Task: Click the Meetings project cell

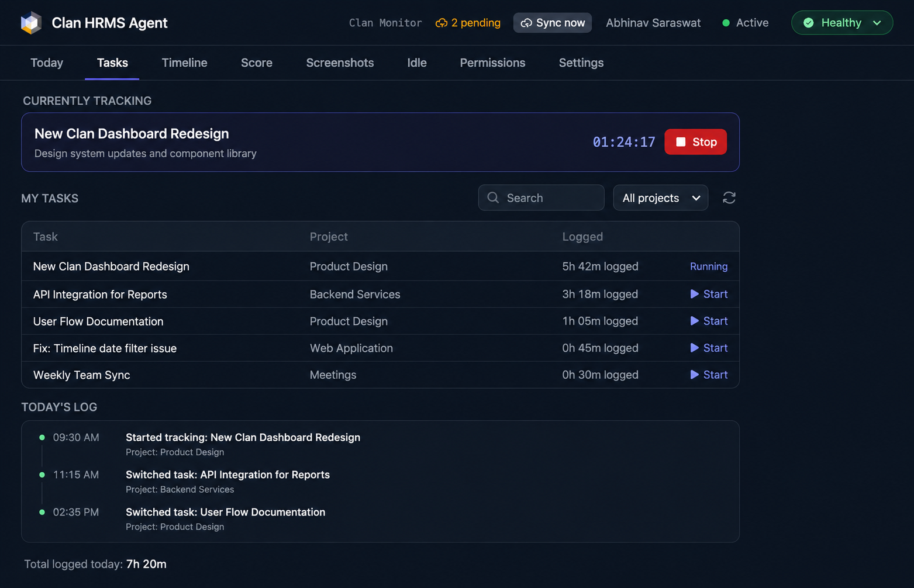Action: click(333, 375)
